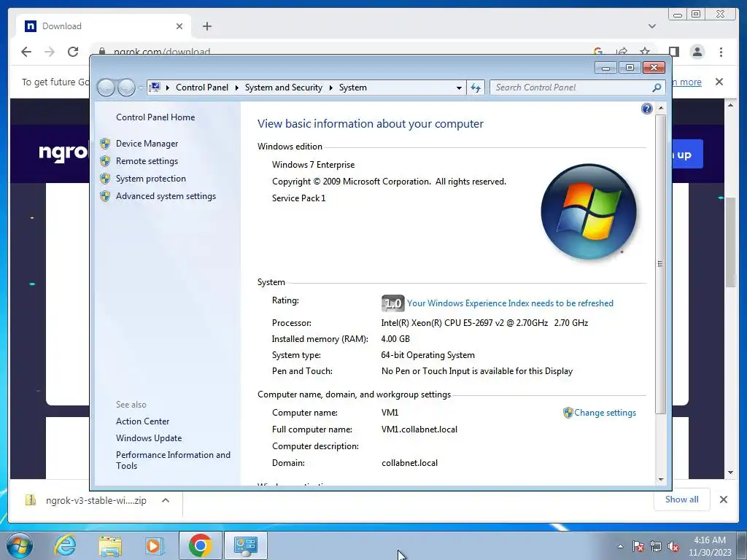Click Control Panel taskbar button

pos(246,545)
